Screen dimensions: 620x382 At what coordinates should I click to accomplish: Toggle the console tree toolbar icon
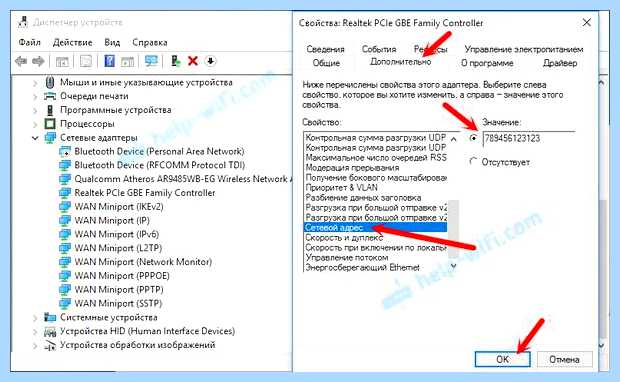pyautogui.click(x=62, y=61)
